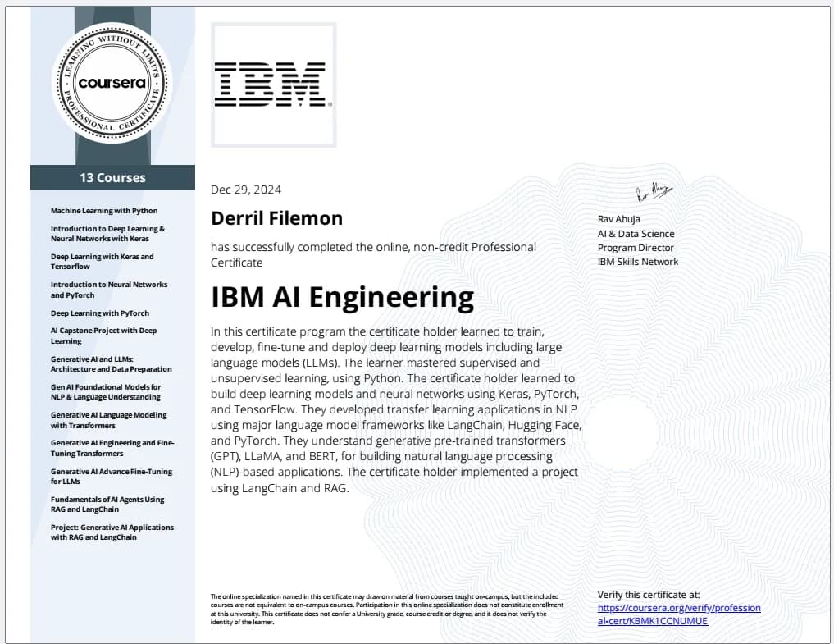Click 'Gen AI Foundational Models for NLP & Language Understanding'

106,391
